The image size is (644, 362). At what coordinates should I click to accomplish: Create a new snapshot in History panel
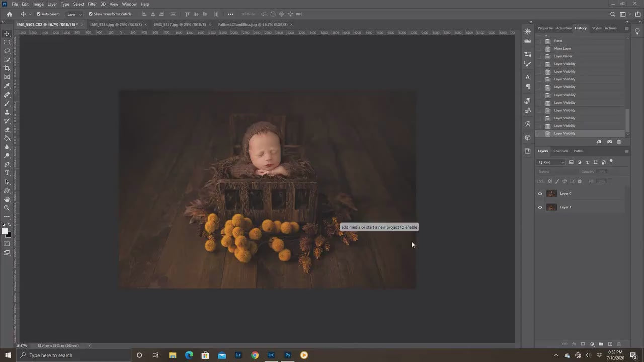[x=609, y=141]
